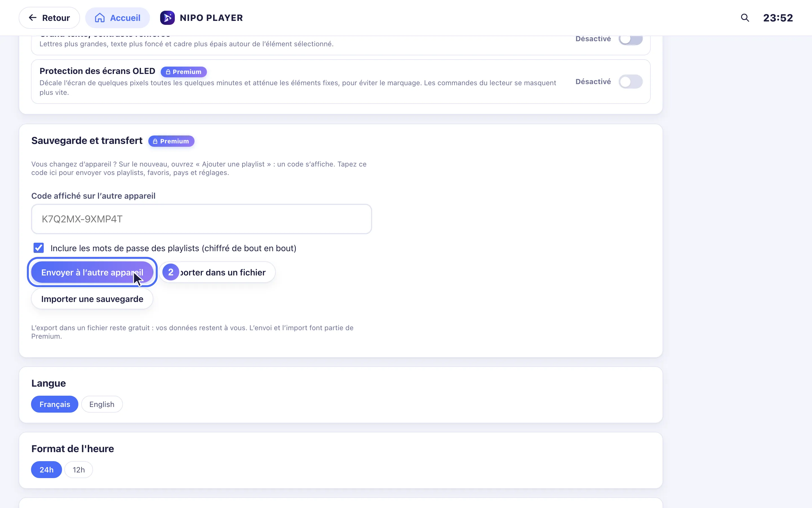The height and width of the screenshot is (508, 812).
Task: Select the 24h time format
Action: [x=46, y=470]
